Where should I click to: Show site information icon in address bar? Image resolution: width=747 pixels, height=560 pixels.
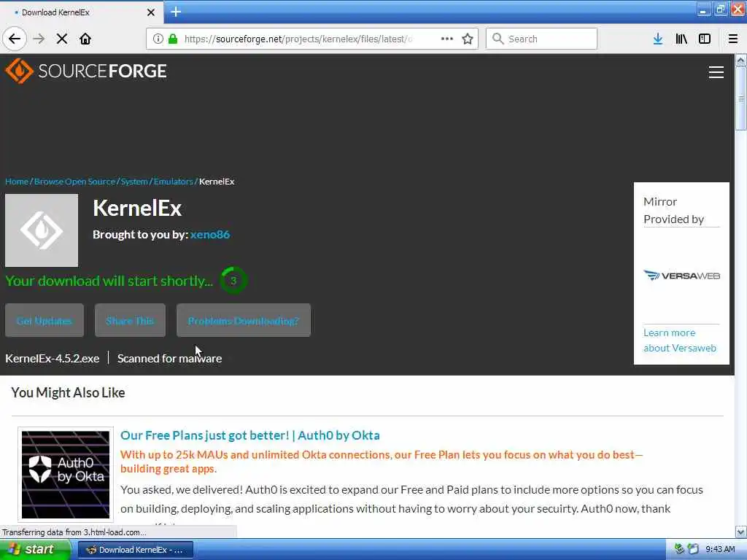pyautogui.click(x=158, y=39)
